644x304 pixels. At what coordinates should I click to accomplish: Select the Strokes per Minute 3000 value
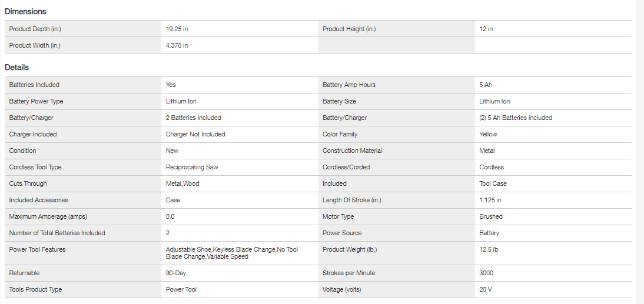[x=486, y=273]
